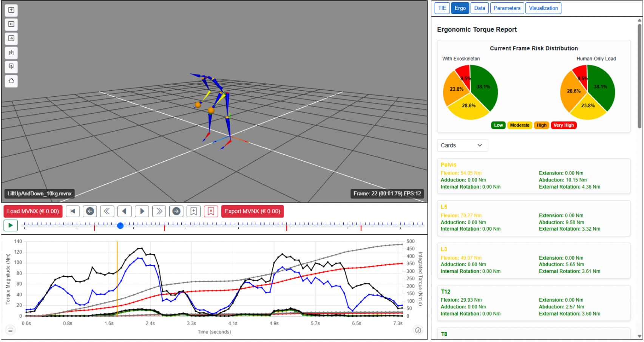Click the last red bookmark marker on timeline
The height and width of the screenshot is (342, 644).
(x=361, y=228)
